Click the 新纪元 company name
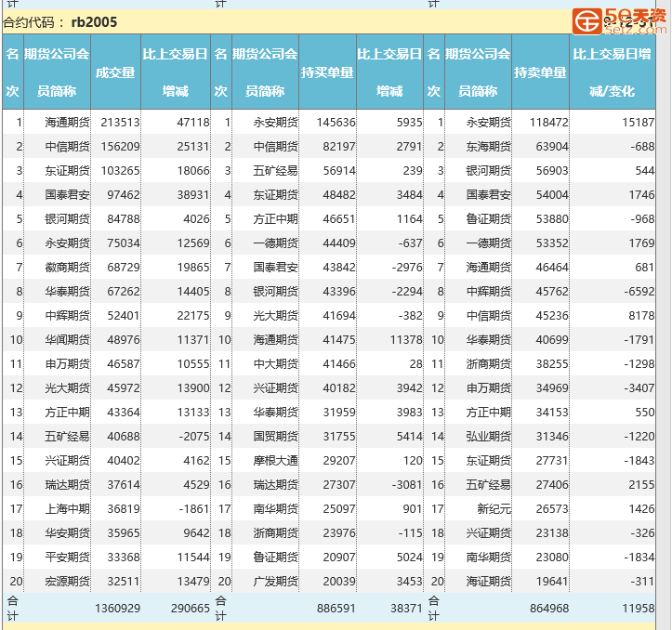 tap(494, 508)
